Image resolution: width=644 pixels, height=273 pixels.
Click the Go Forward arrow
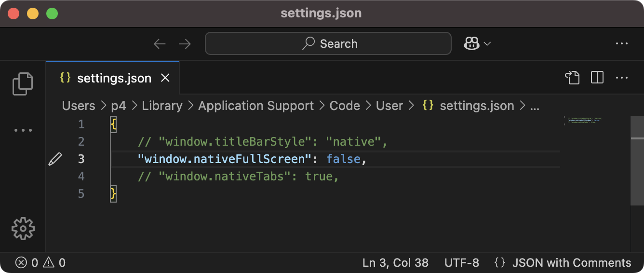point(185,44)
